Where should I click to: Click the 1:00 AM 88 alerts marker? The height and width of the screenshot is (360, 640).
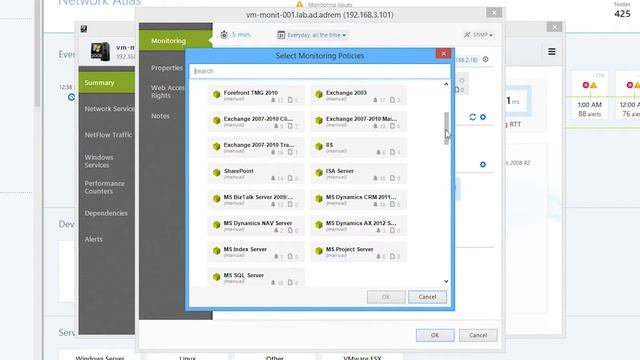[x=590, y=96]
